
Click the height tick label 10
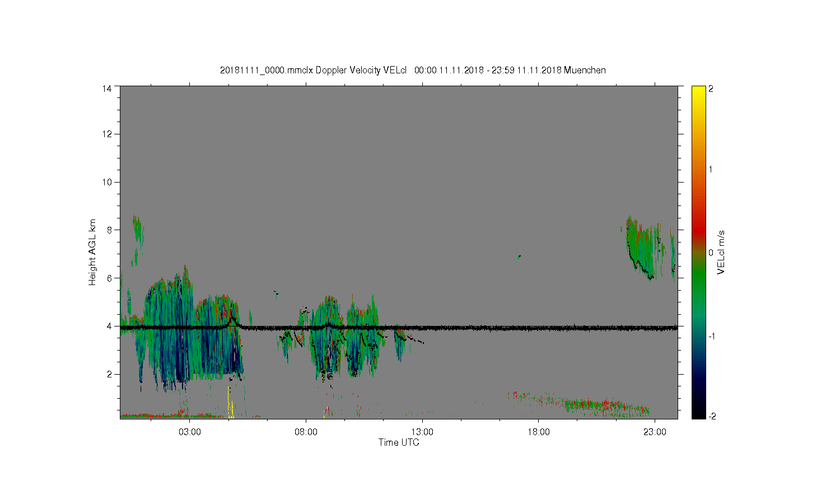click(x=107, y=182)
